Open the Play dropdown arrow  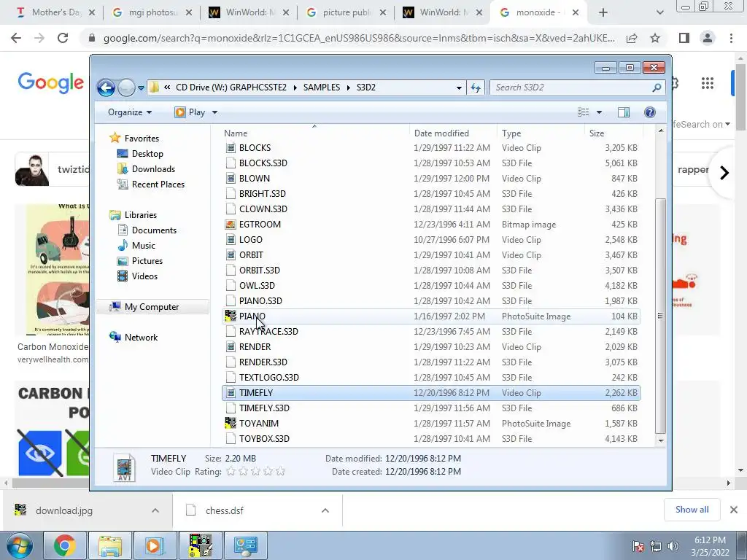(x=214, y=112)
